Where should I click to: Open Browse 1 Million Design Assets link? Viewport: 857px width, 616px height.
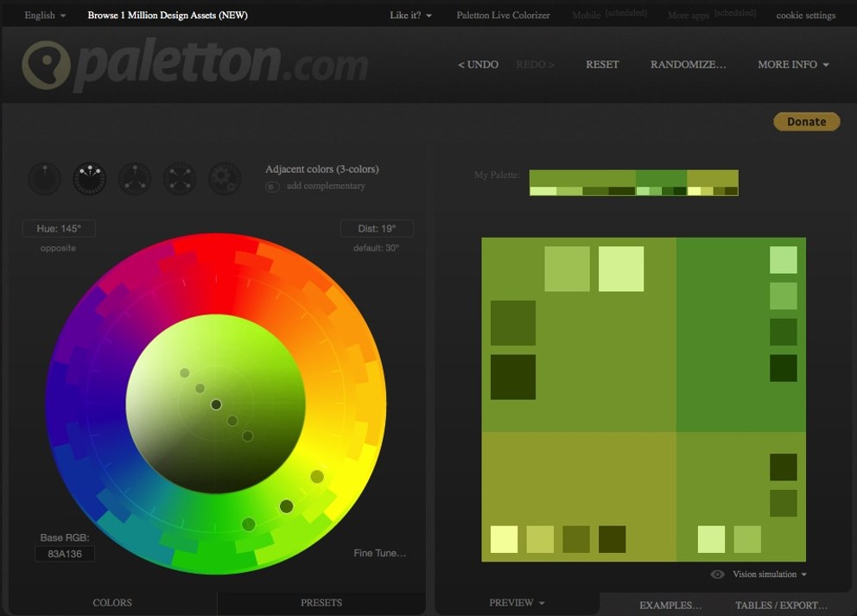(x=168, y=16)
